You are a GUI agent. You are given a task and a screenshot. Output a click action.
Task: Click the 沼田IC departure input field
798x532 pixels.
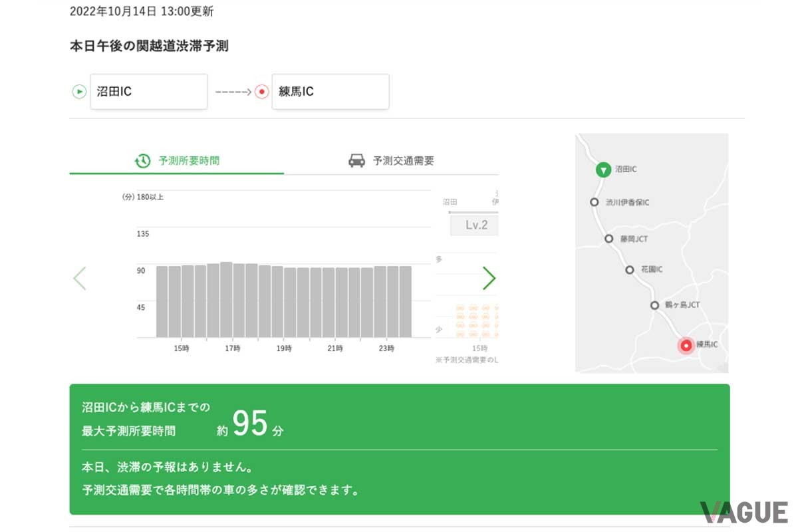(149, 92)
